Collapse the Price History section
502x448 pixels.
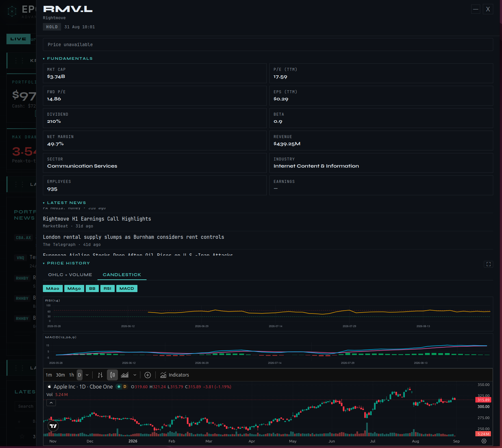(67, 263)
